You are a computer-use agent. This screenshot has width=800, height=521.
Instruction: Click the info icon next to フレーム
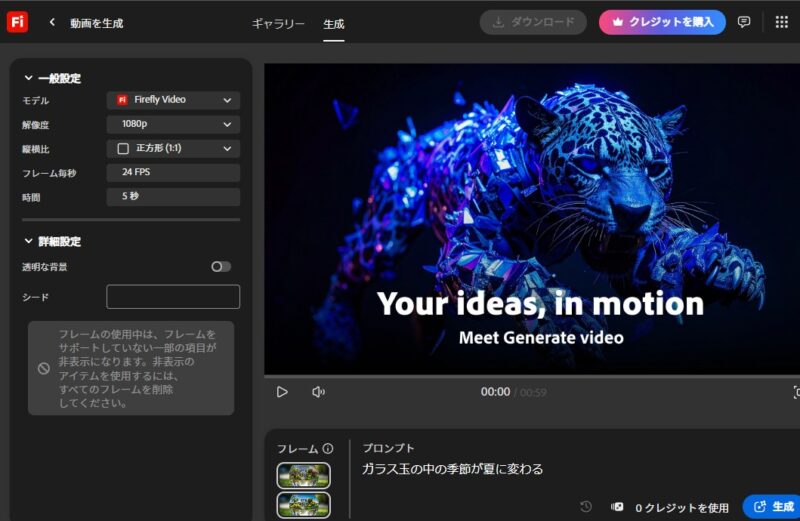328,449
